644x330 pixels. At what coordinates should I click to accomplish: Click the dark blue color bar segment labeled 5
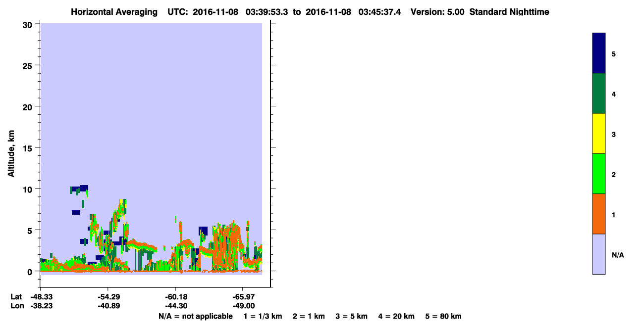click(x=599, y=53)
